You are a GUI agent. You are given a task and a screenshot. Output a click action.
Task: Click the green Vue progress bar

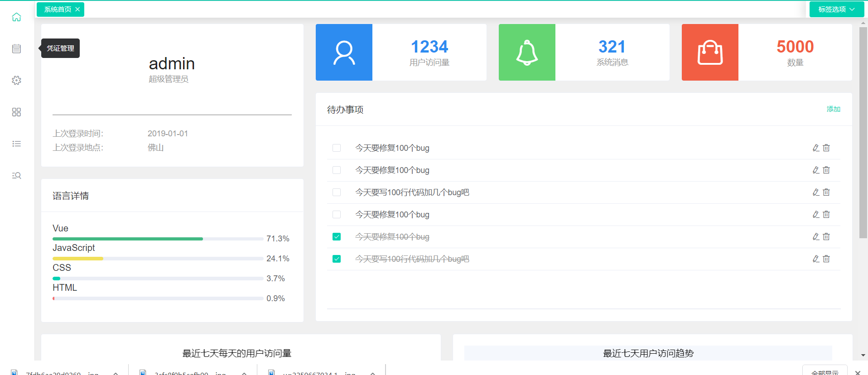[128, 239]
